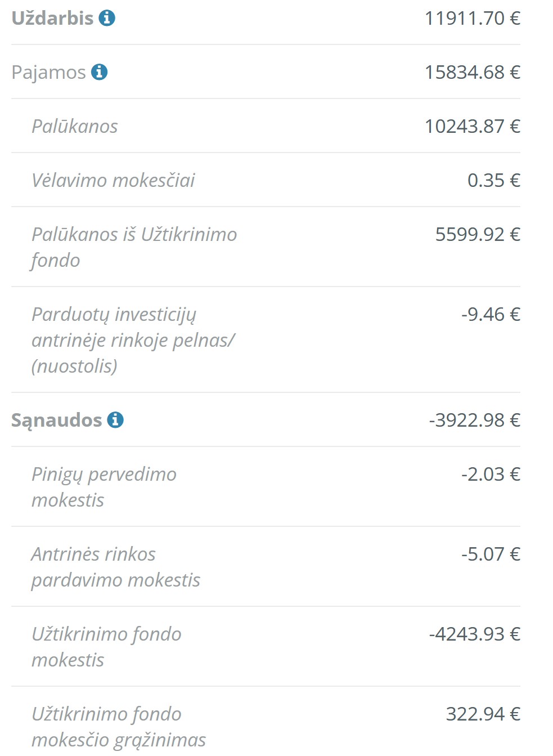Screen dimensions: 553x756
Task: Click the 322.94 € refund amount
Action: (483, 714)
